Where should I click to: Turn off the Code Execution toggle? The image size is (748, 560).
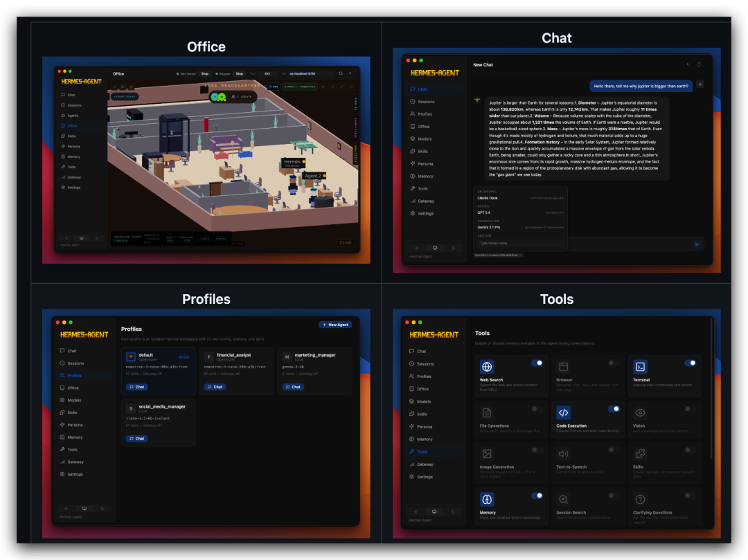point(614,409)
